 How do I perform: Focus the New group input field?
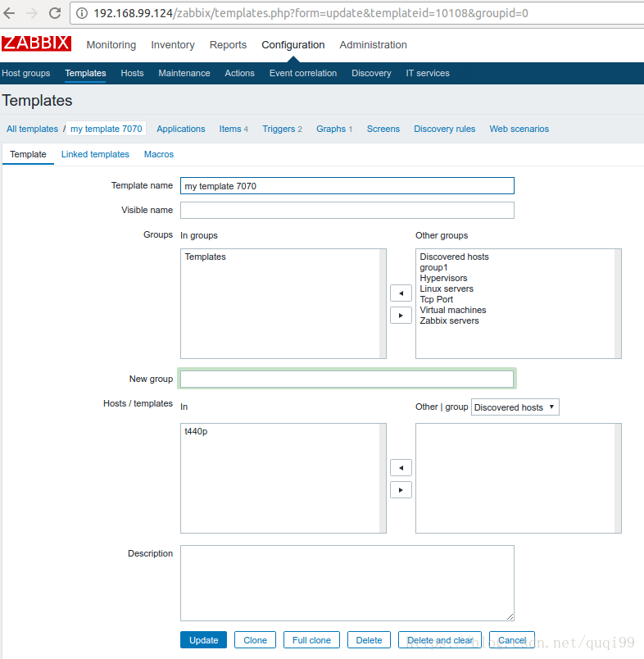coord(347,379)
